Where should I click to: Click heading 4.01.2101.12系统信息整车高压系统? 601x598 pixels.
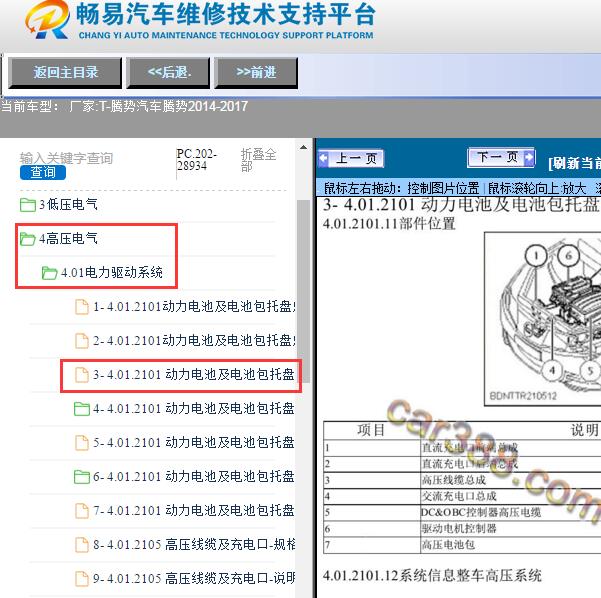click(432, 575)
